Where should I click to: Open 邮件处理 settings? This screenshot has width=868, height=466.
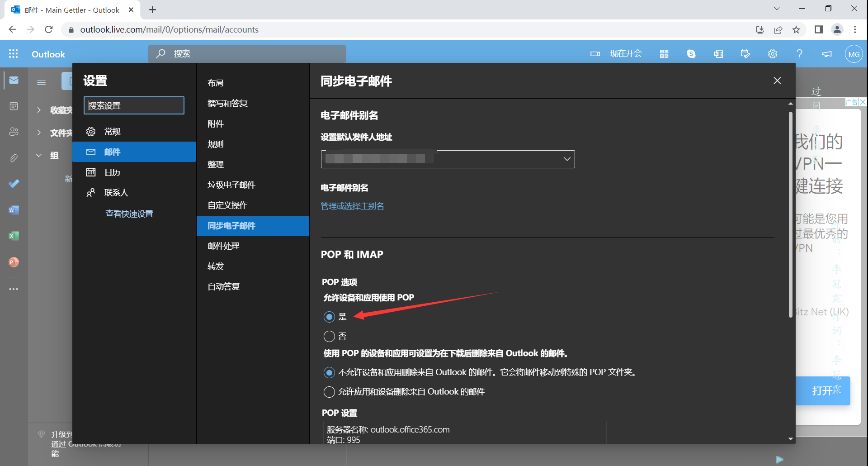[x=253, y=246]
